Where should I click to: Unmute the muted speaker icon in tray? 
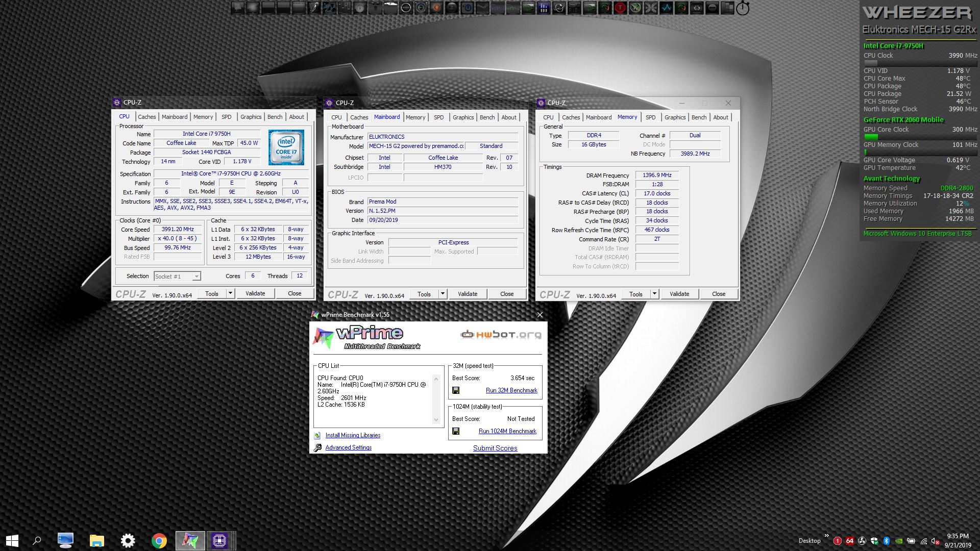click(x=936, y=541)
